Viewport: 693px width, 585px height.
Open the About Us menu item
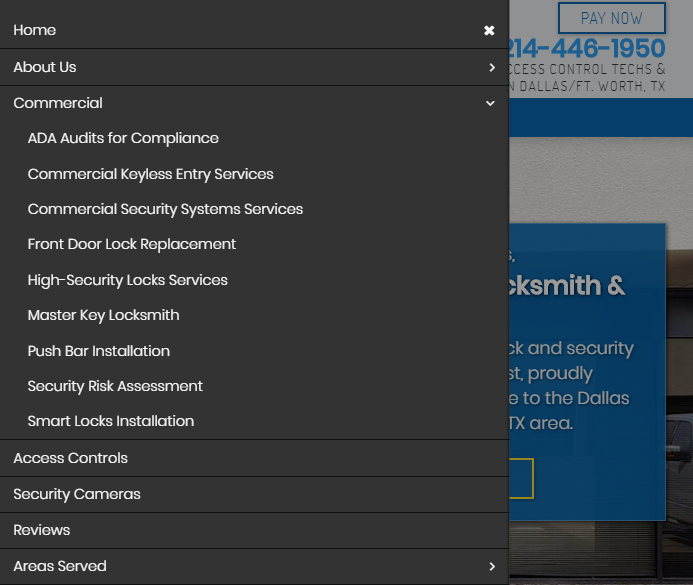(x=45, y=67)
